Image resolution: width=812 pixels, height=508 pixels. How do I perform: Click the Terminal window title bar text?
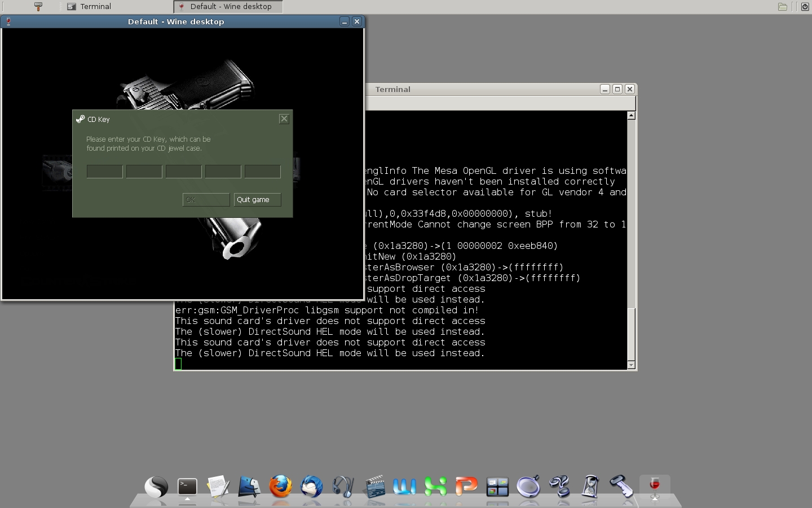tap(393, 89)
